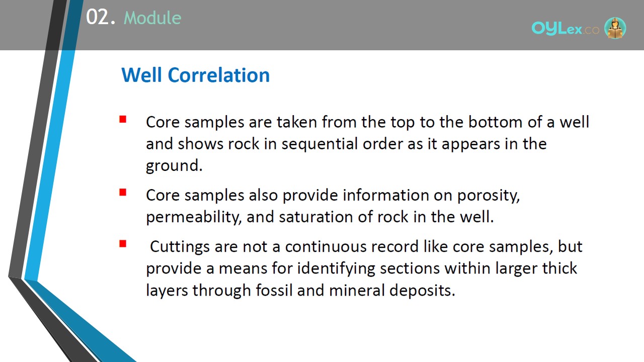Click the second red bullet square
This screenshot has height=362, width=644.
[x=123, y=193]
